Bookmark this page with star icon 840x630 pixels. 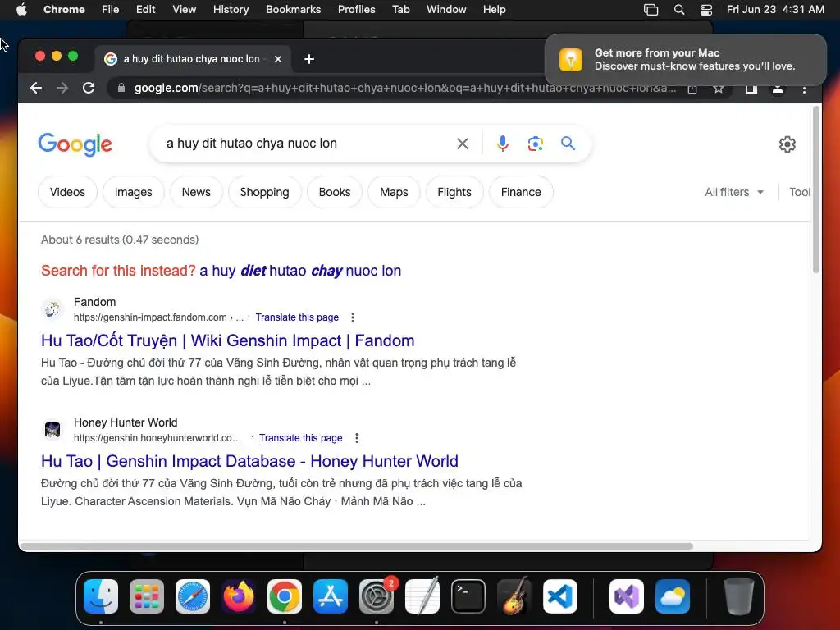pos(719,89)
